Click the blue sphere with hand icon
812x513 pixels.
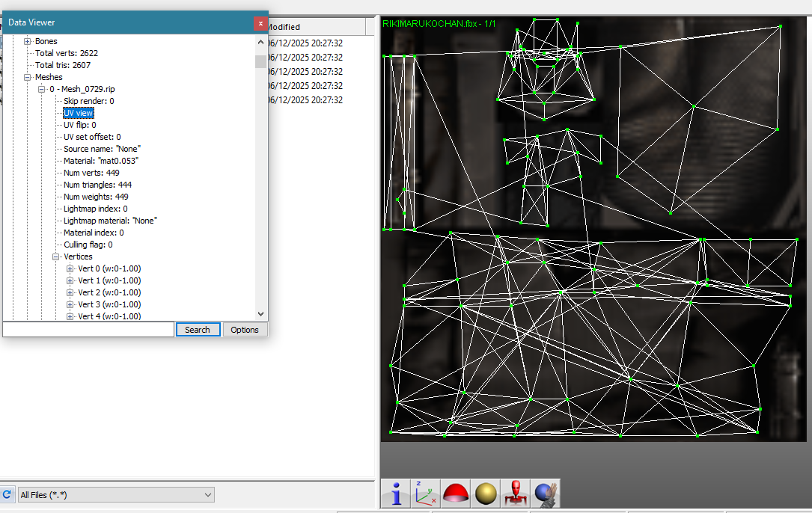tap(545, 493)
